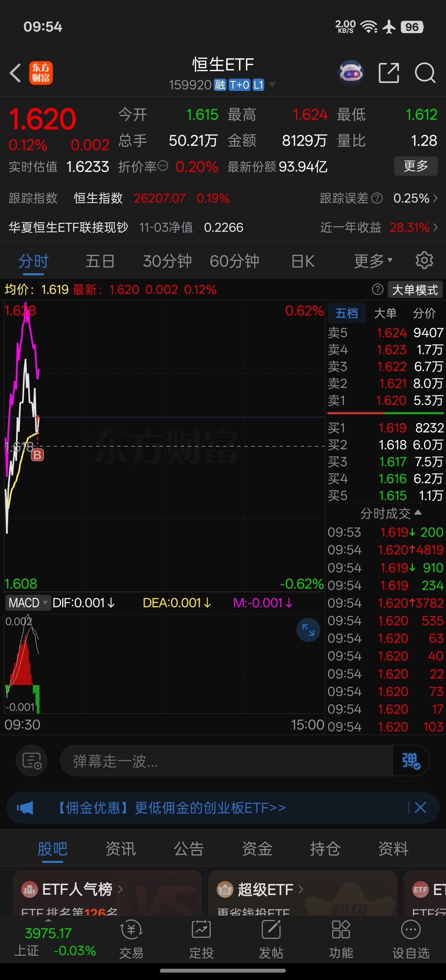
Task: Tap trade row with volume 4819
Action: (385, 550)
